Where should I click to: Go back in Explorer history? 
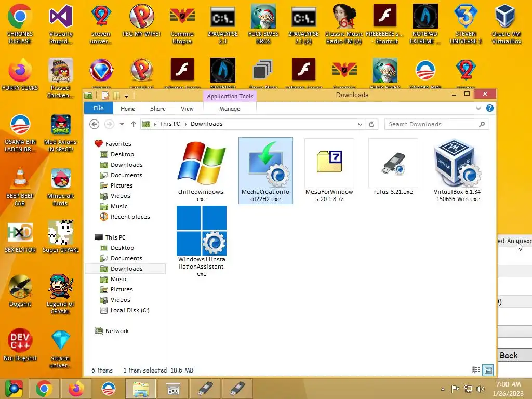(95, 124)
